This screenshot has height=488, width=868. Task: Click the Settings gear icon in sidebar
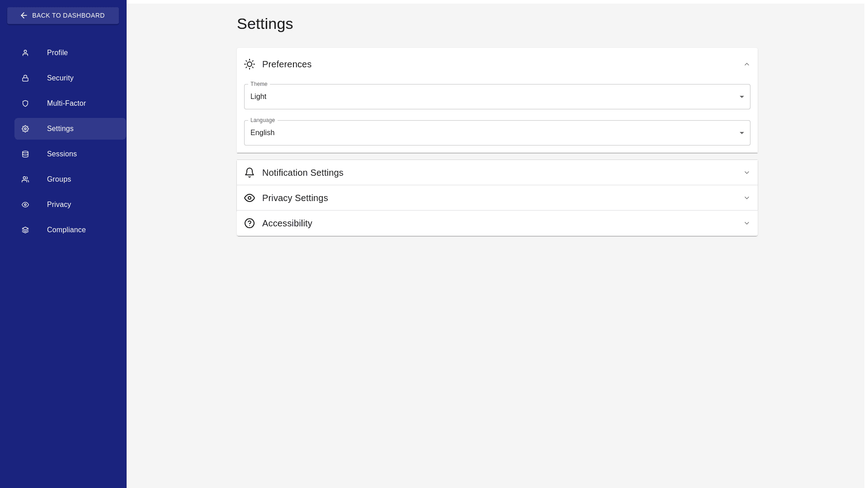(25, 129)
